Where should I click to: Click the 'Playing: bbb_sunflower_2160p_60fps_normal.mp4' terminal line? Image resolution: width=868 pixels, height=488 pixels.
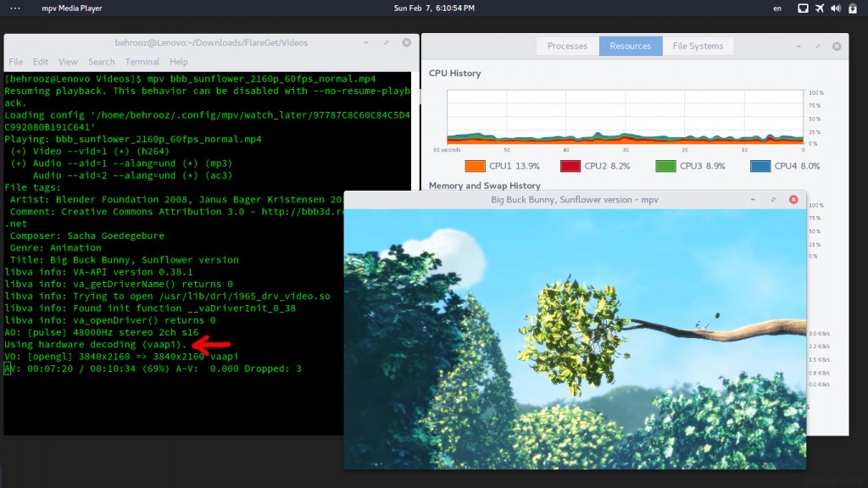click(133, 139)
